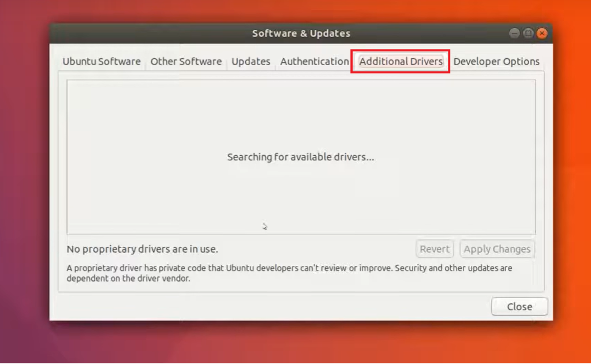Viewport: 591px width, 364px height.
Task: Click the Close button at bottom right
Action: [x=519, y=306]
